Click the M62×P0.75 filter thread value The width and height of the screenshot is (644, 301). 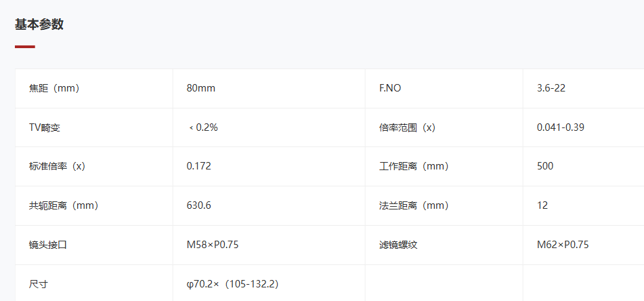point(563,245)
